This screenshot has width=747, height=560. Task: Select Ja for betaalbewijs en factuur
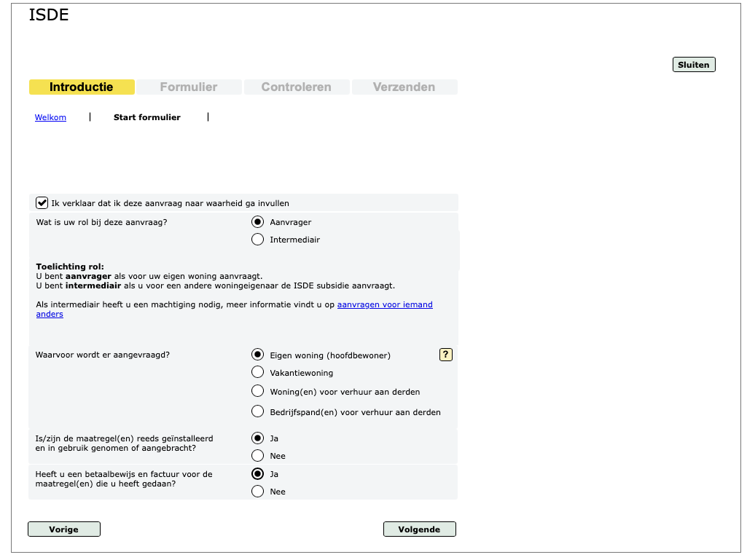[x=257, y=473]
